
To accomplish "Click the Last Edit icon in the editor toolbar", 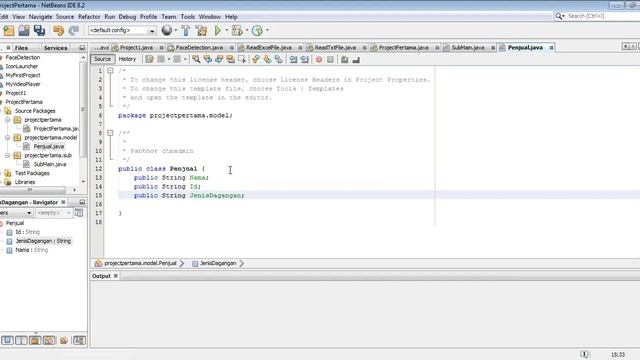I will point(149,60).
